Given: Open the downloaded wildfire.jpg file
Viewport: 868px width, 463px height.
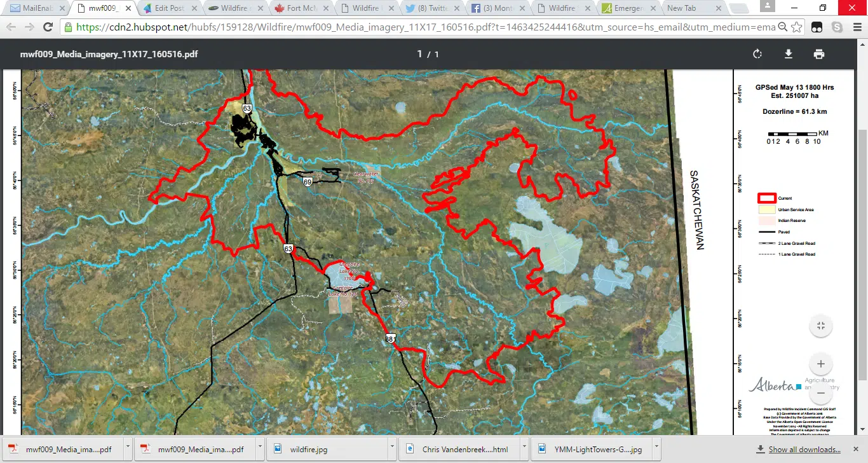Looking at the screenshot, I should click(x=308, y=449).
